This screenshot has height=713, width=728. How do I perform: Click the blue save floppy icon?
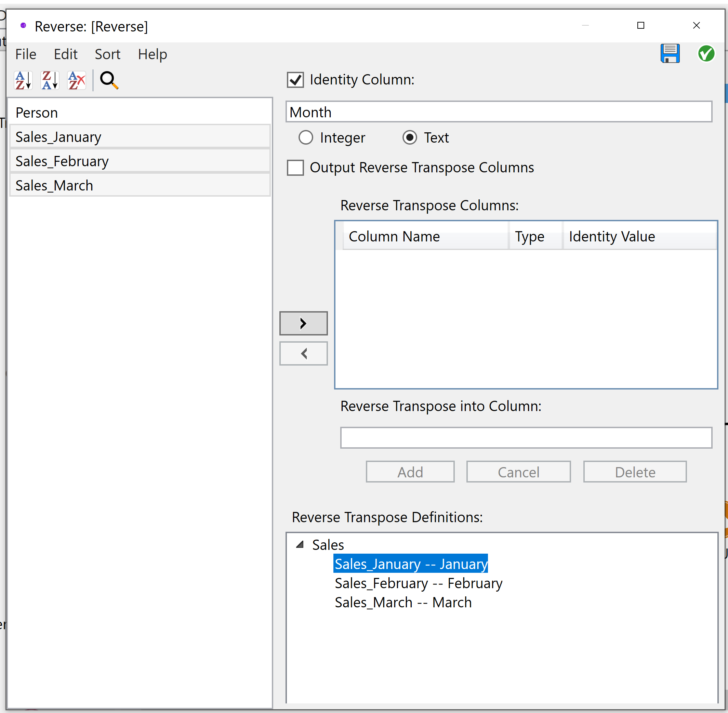tap(670, 54)
